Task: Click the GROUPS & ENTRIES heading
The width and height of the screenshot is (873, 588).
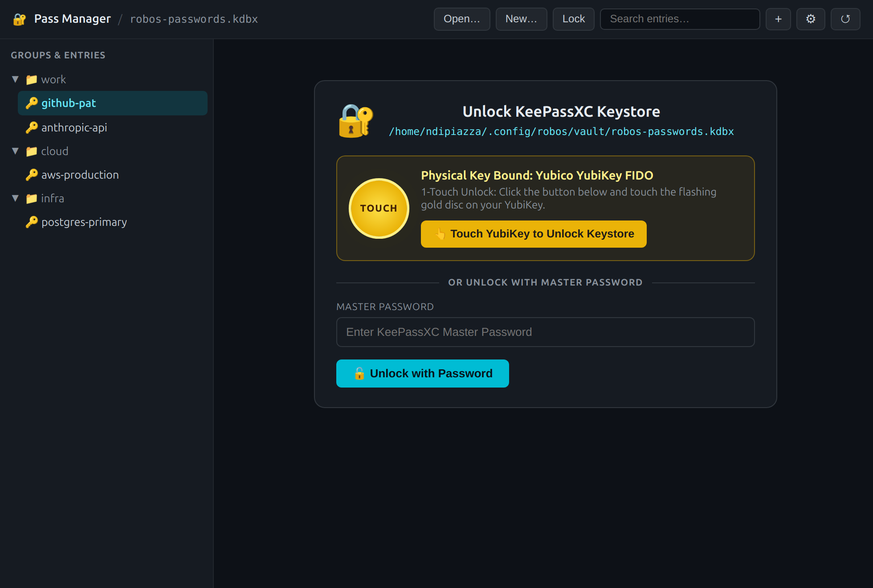Action: tap(58, 55)
